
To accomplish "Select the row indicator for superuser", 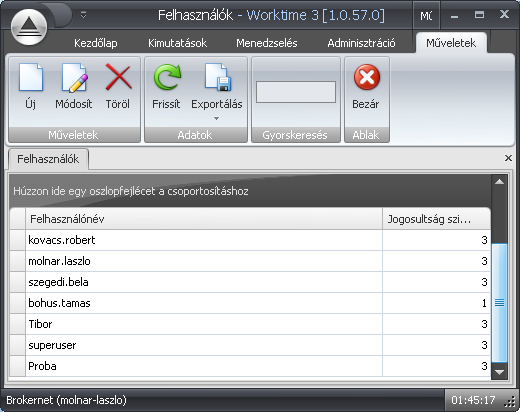I will click(x=17, y=345).
